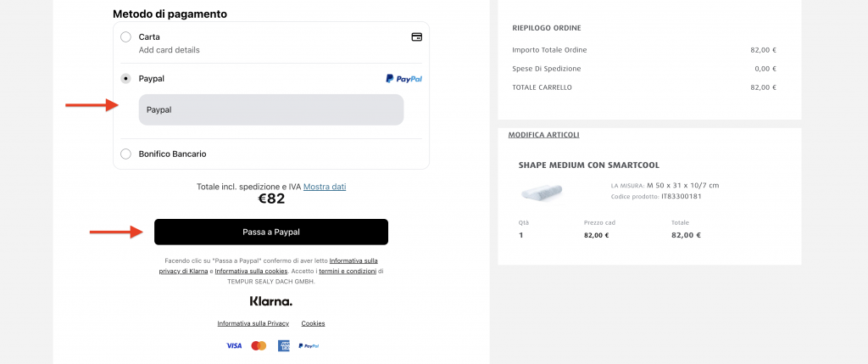868x364 pixels.
Task: Click the credit card icon beside Carta
Action: (417, 37)
